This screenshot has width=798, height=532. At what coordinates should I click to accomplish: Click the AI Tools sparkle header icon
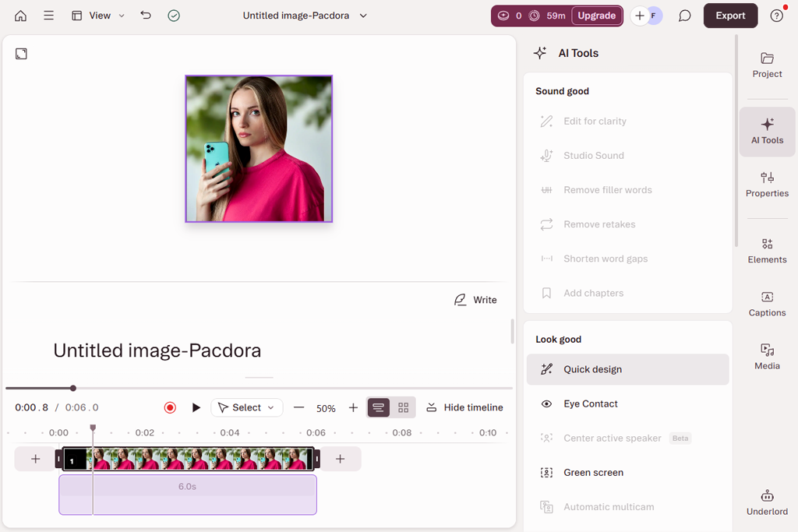click(540, 53)
